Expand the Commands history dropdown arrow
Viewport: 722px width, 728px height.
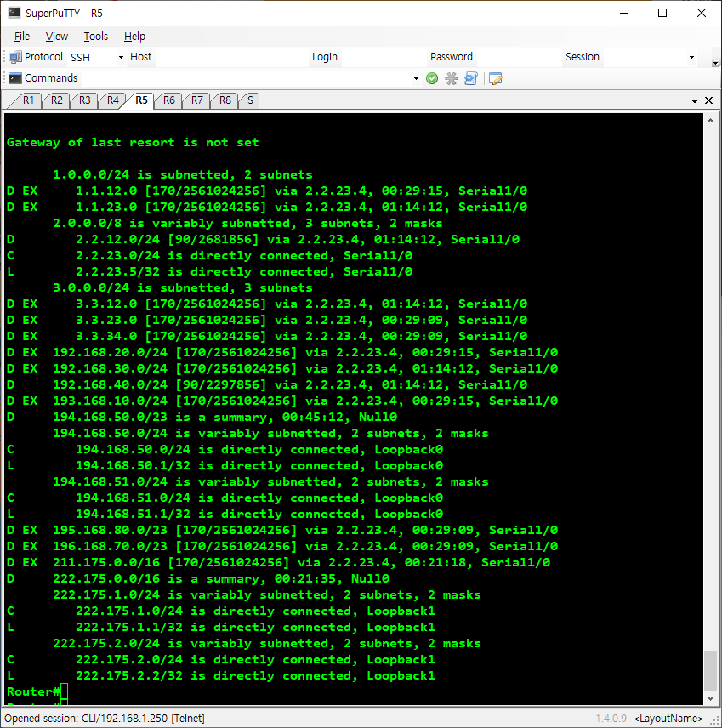pyautogui.click(x=416, y=78)
